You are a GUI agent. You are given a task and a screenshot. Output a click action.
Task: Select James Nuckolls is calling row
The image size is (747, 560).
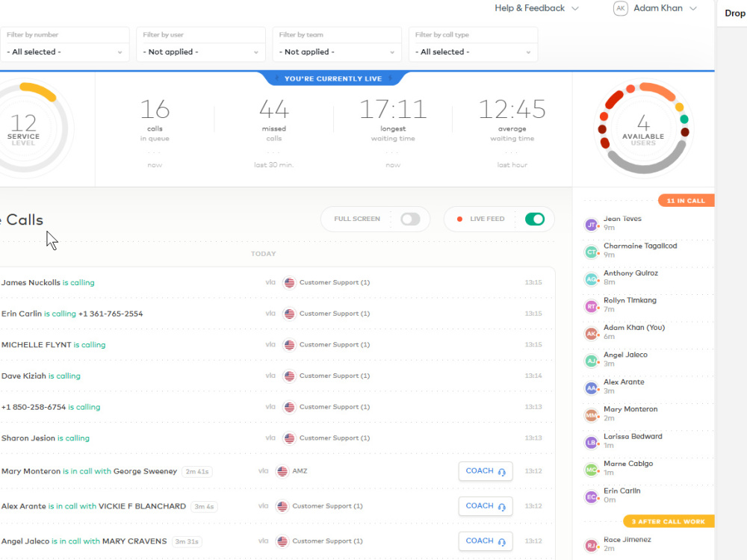pos(277,282)
